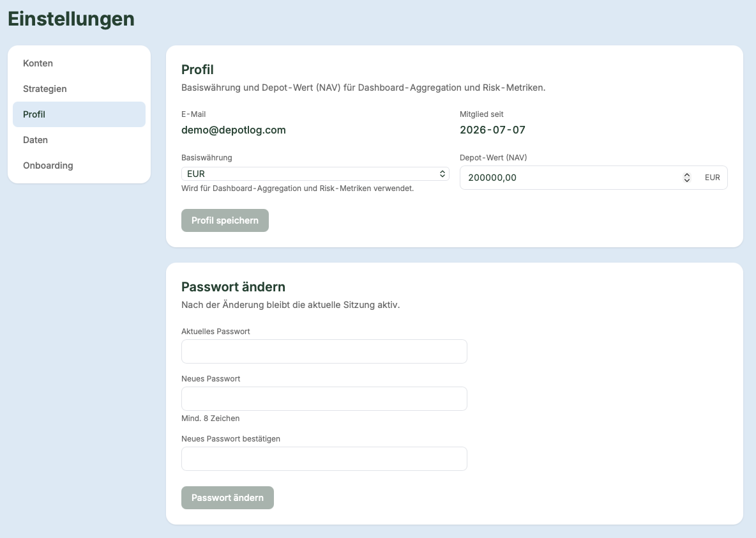Click the 'Depot-Wert (NAV)' label
Screen dimensions: 756x538
(493, 158)
